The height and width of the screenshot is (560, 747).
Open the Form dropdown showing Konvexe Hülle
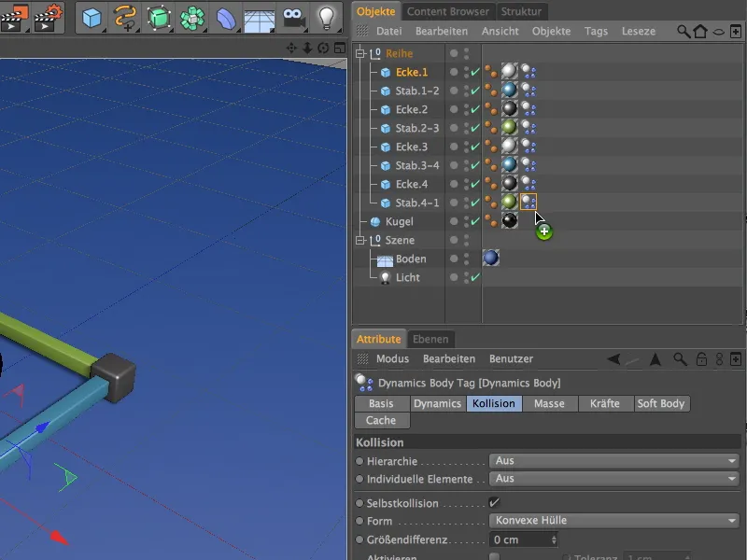click(613, 521)
